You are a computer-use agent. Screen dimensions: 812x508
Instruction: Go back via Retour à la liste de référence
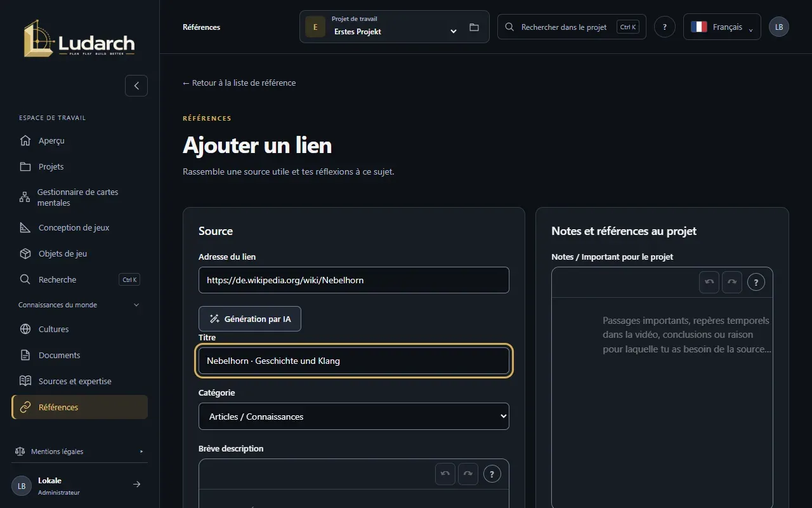click(239, 83)
